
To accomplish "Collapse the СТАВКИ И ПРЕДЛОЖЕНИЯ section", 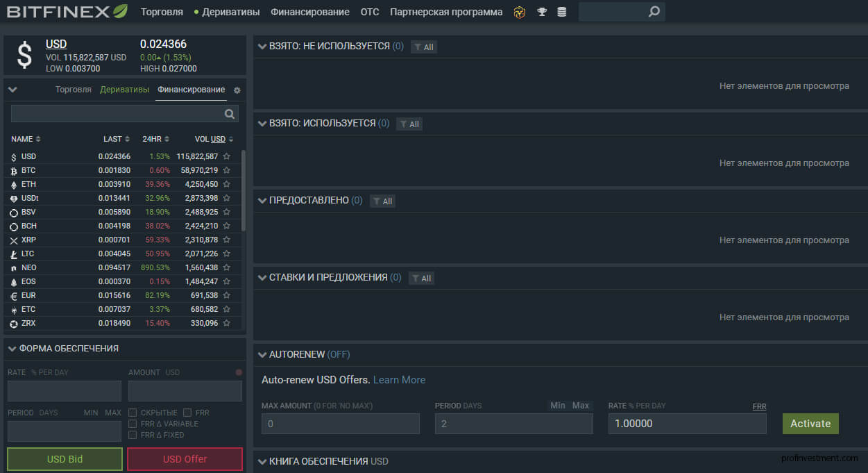I will click(x=262, y=278).
